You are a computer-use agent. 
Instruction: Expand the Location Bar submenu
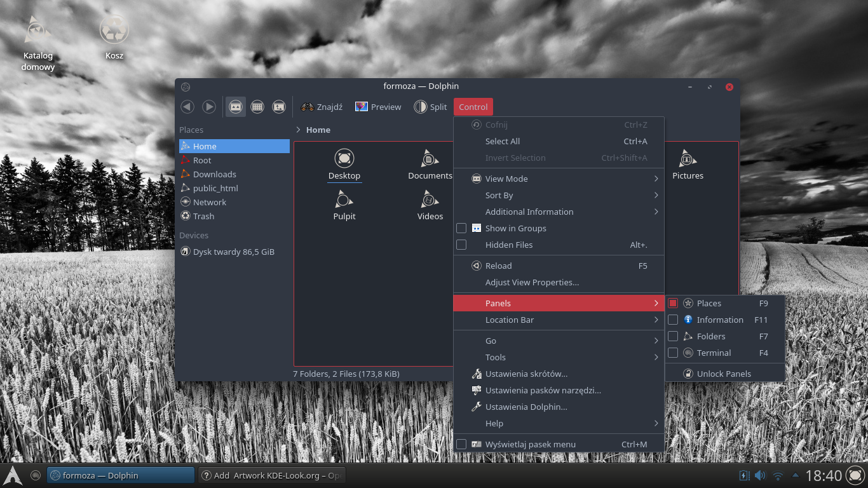559,320
